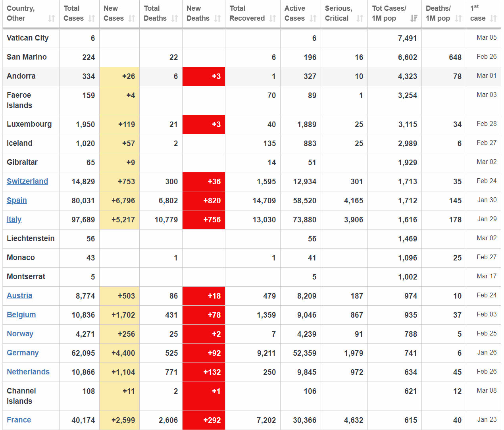504x430 pixels.
Task: Select the Montserrat row name
Action: (x=26, y=277)
